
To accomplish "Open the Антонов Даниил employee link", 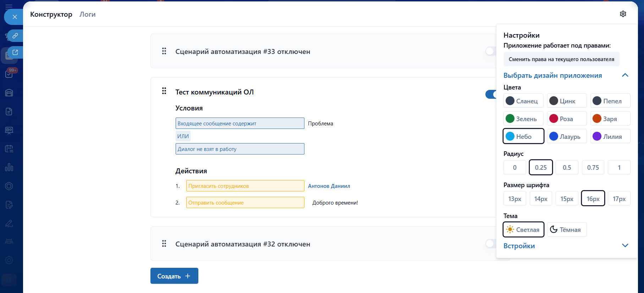I will coord(329,186).
